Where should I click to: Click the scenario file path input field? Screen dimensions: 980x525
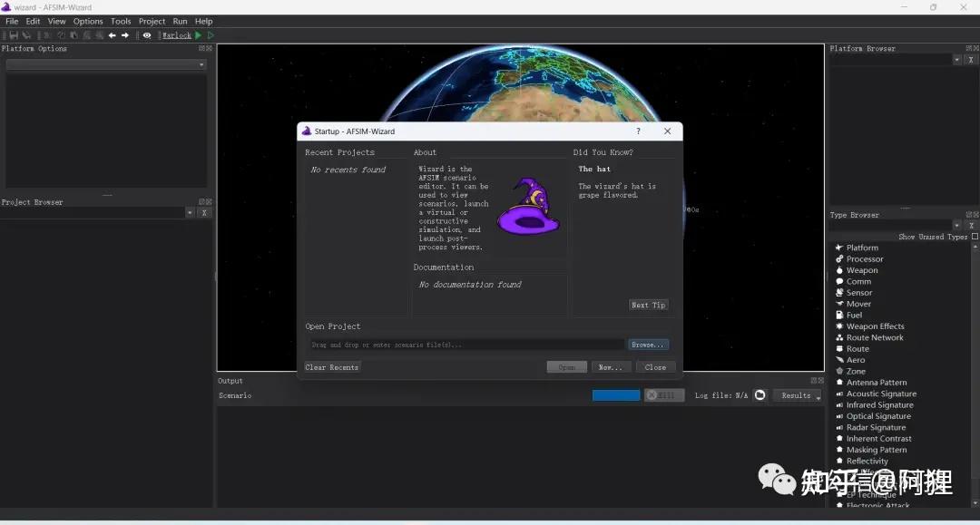[x=465, y=345]
